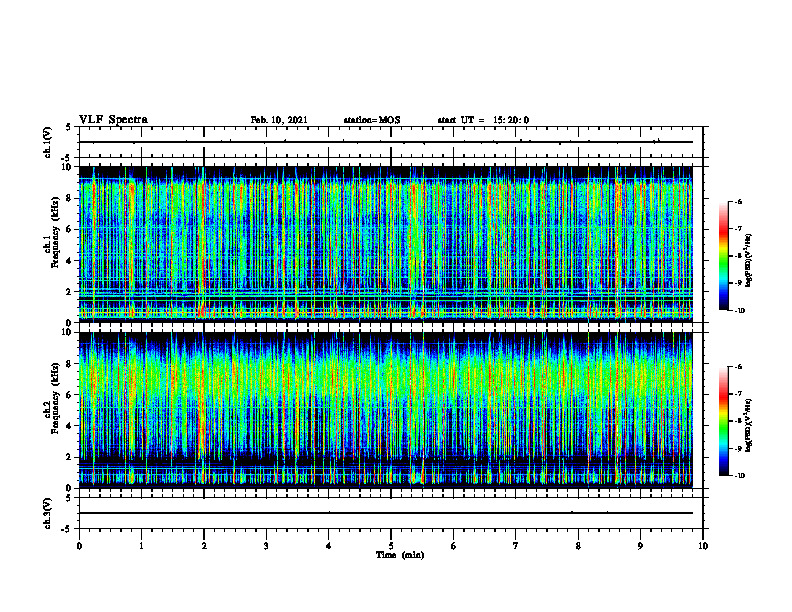
Task: Click '-6' on the ch.1 color scale
Action: (738, 202)
